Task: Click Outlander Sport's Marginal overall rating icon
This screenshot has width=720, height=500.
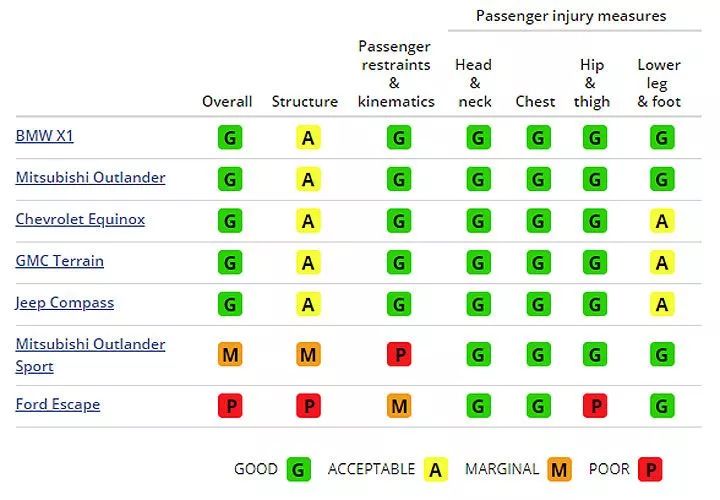Action: point(230,355)
